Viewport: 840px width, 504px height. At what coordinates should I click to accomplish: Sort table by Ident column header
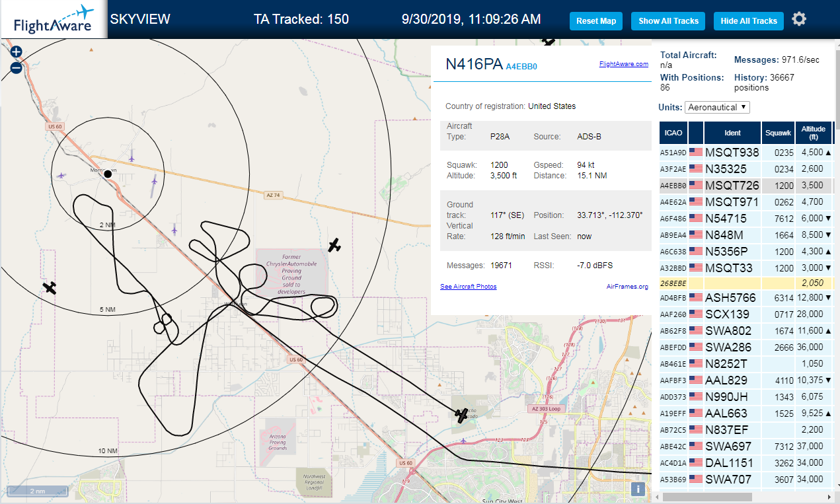pyautogui.click(x=732, y=133)
